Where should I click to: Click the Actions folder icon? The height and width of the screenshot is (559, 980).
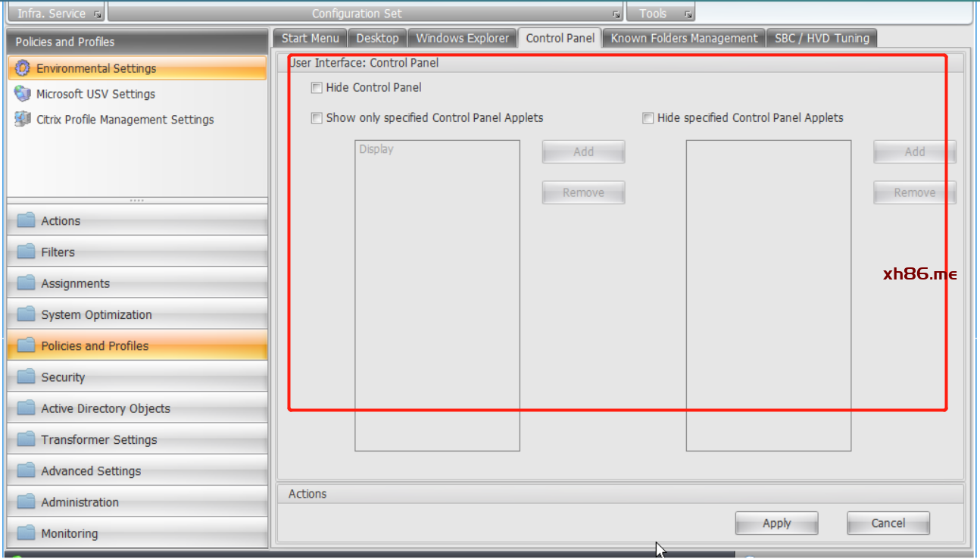tap(27, 220)
